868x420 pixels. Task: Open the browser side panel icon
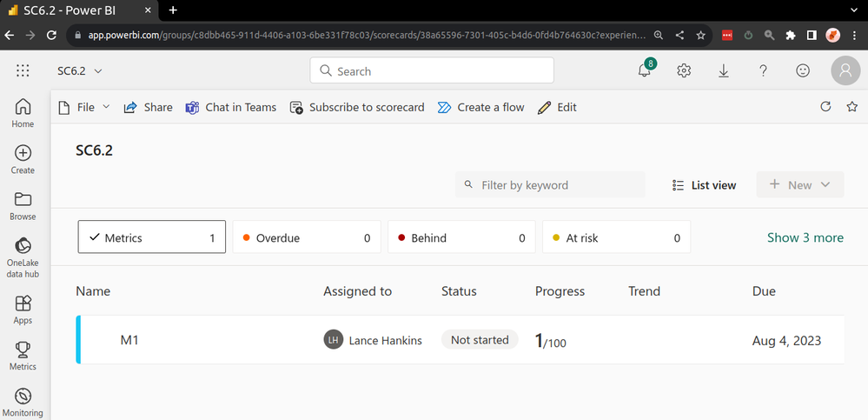812,35
